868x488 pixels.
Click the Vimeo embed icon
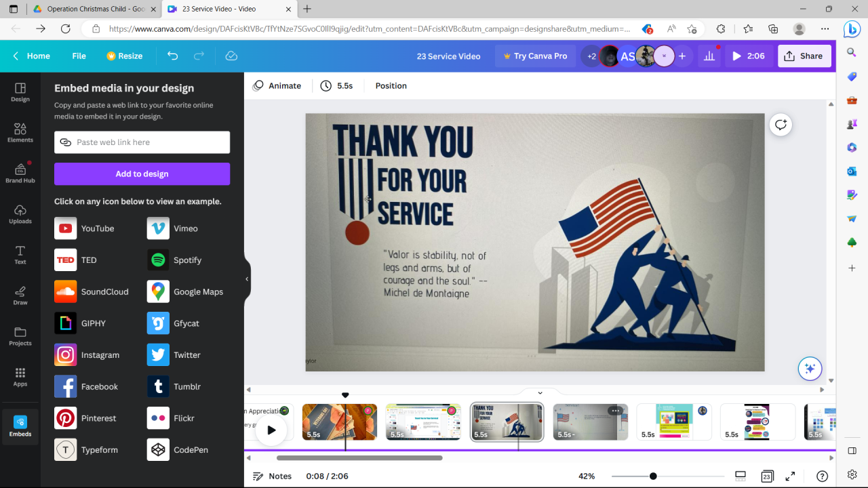point(158,228)
